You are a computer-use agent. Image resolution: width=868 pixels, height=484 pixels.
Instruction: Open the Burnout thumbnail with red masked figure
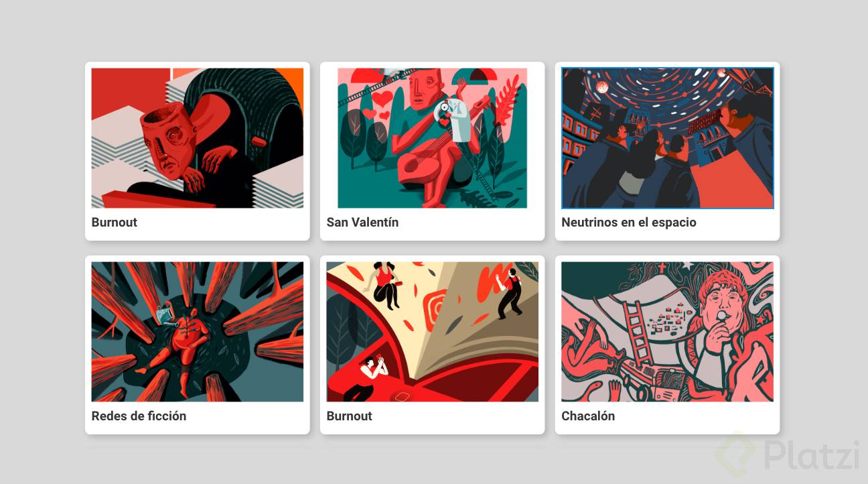point(198,138)
